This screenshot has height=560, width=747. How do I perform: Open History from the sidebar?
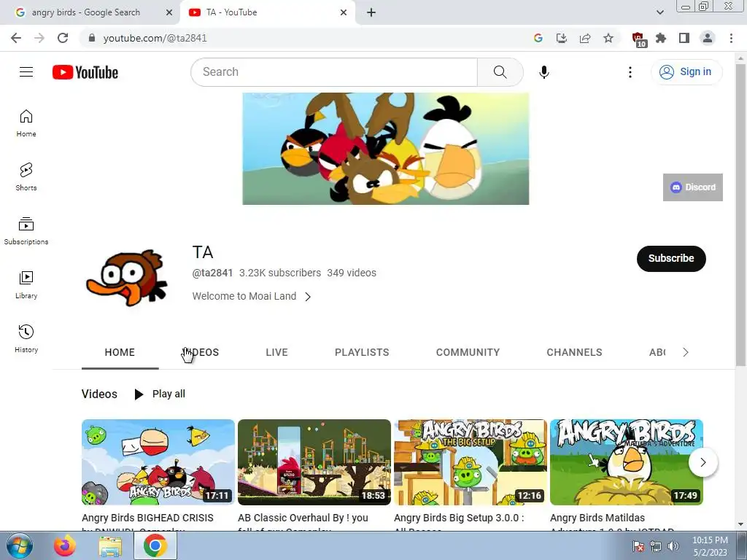[x=26, y=338]
